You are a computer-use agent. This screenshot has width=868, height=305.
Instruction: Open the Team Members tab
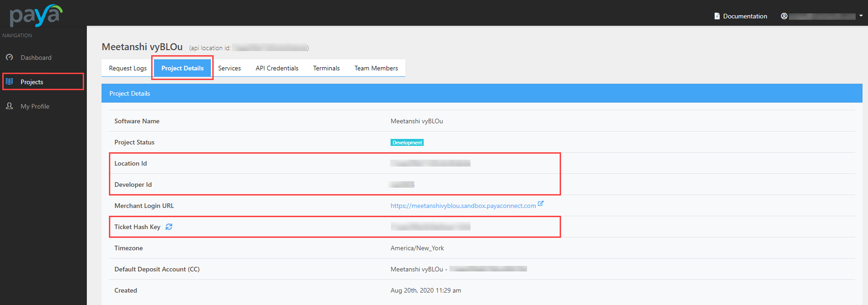pos(376,68)
